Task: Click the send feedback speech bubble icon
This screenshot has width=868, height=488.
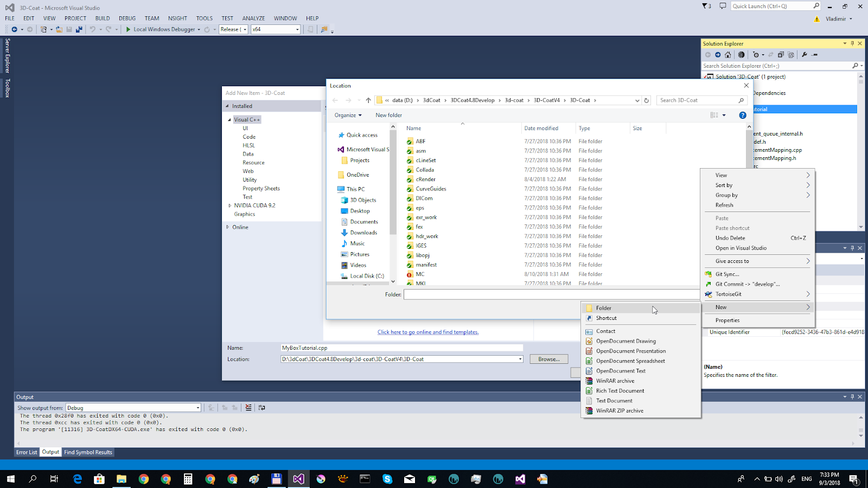Action: tap(723, 6)
